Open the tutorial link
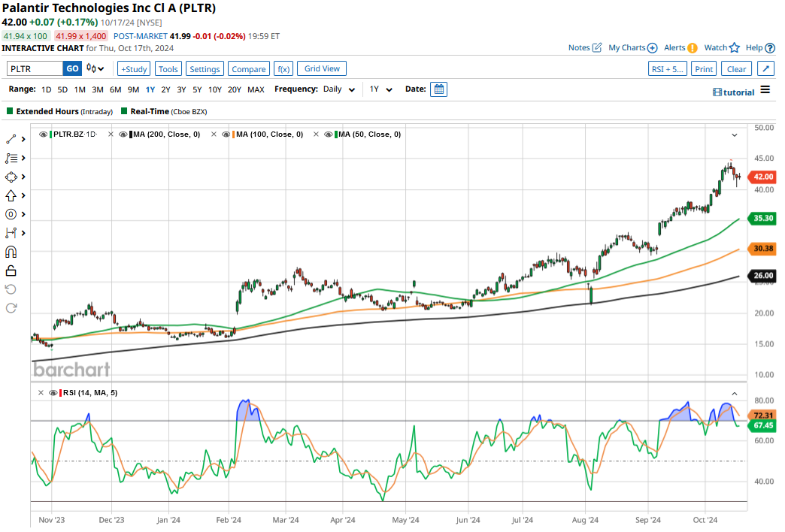The height and width of the screenshot is (532, 785). pos(733,92)
